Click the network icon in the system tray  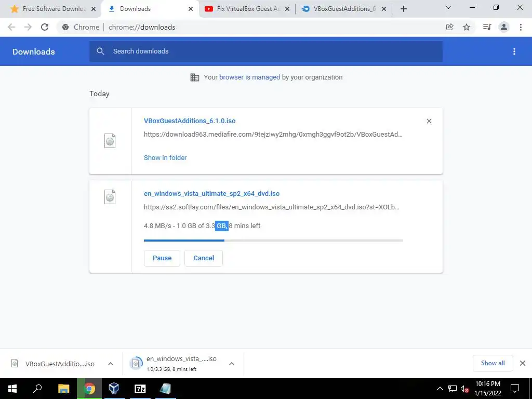[x=453, y=389]
